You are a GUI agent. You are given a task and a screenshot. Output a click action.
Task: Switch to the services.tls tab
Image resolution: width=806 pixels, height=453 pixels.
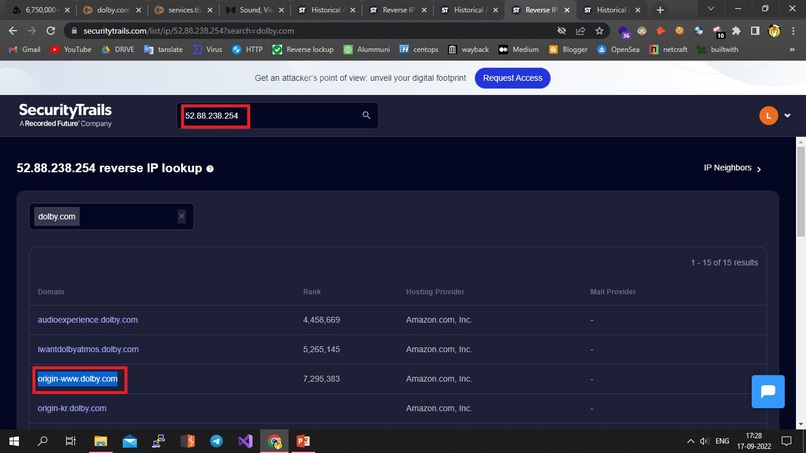tap(183, 10)
